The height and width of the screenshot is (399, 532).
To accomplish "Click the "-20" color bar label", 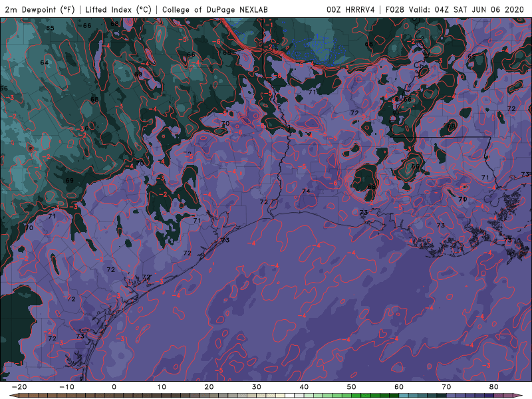I will click(x=19, y=387).
